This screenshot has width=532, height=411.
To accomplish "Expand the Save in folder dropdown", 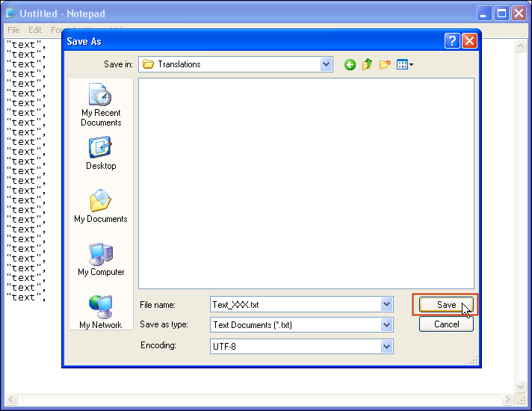I will (x=326, y=64).
